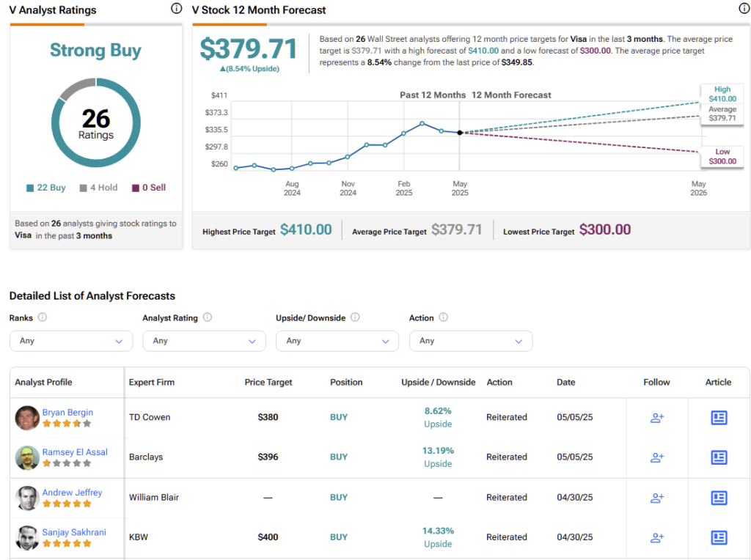Image resolution: width=751 pixels, height=560 pixels.
Task: Click the Lowest Price Target $300.00 value
Action: click(x=605, y=229)
